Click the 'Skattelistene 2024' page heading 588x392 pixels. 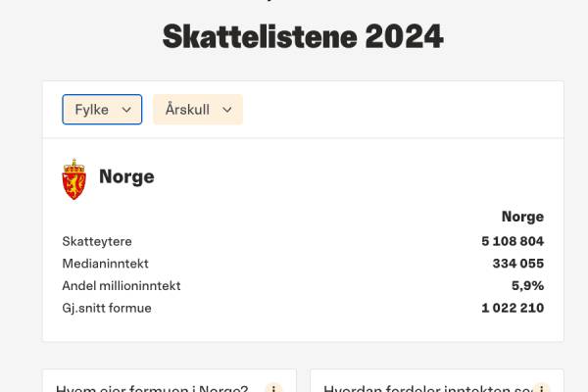tap(302, 37)
